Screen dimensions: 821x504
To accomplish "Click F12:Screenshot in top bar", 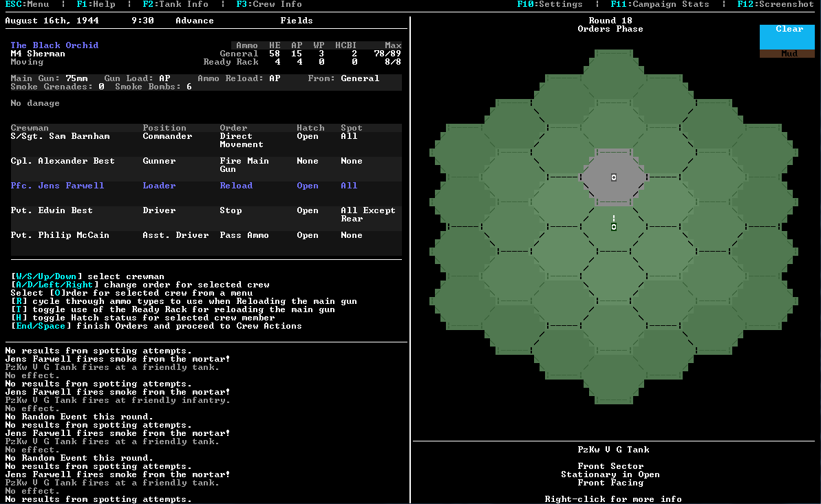I will pos(776,4).
